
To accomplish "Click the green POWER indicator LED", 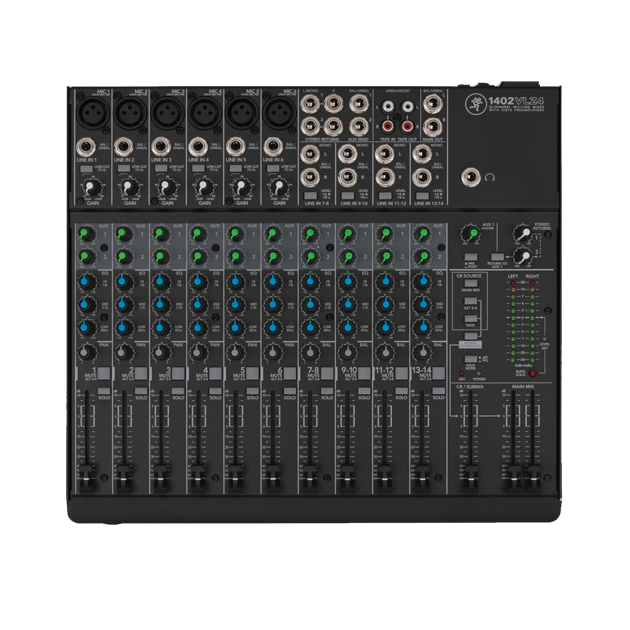I will pyautogui.click(x=479, y=374).
